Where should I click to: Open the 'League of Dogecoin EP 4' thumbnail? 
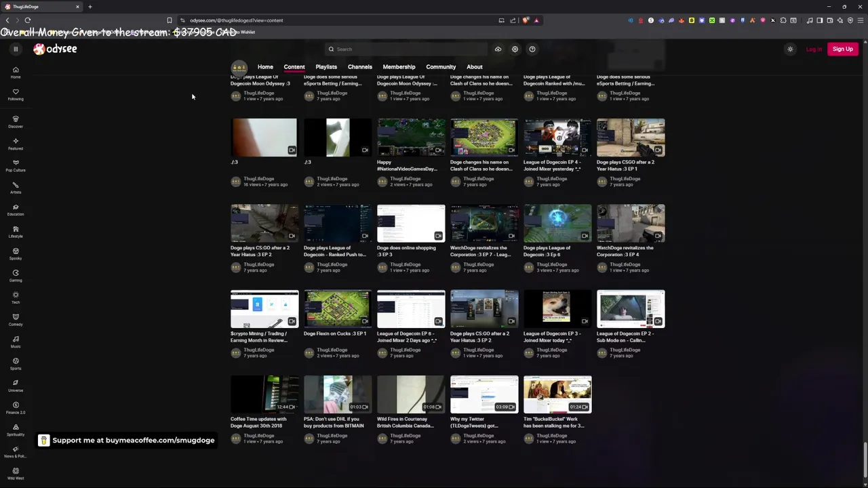click(x=557, y=138)
